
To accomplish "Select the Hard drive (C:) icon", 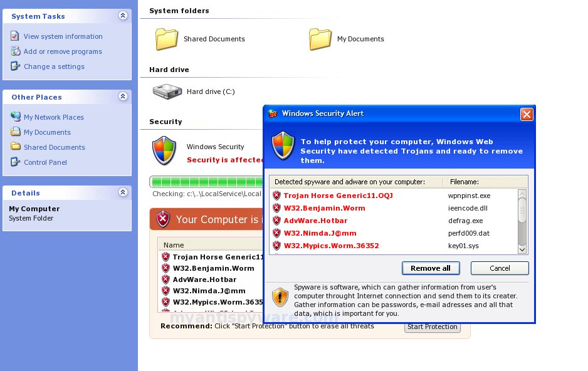I will pyautogui.click(x=167, y=91).
